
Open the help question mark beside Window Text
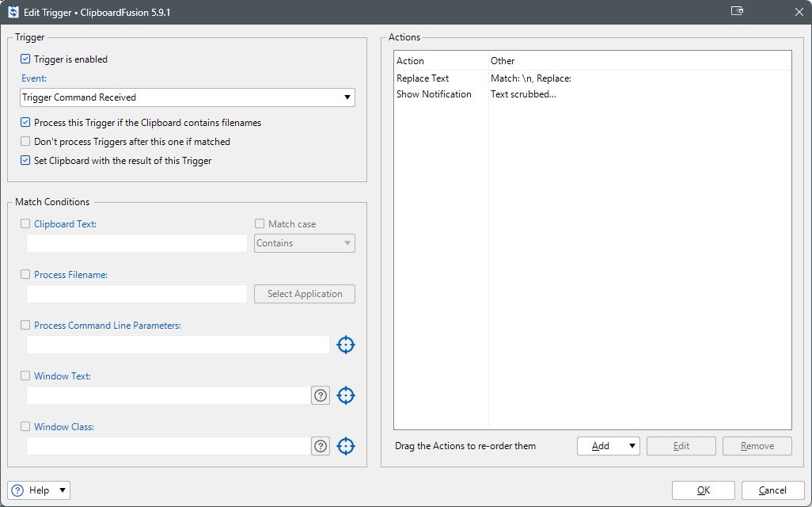(321, 395)
